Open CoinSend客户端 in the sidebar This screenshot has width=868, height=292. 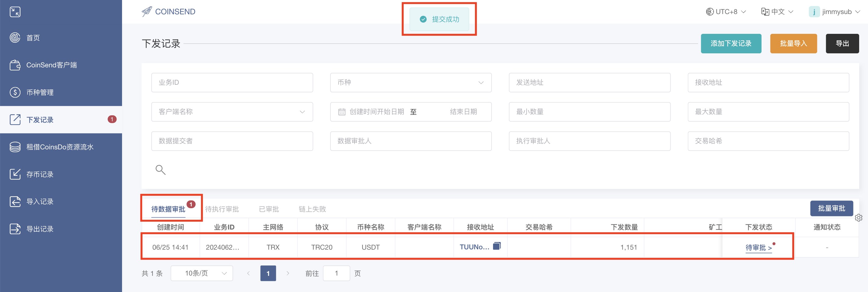pyautogui.click(x=51, y=65)
